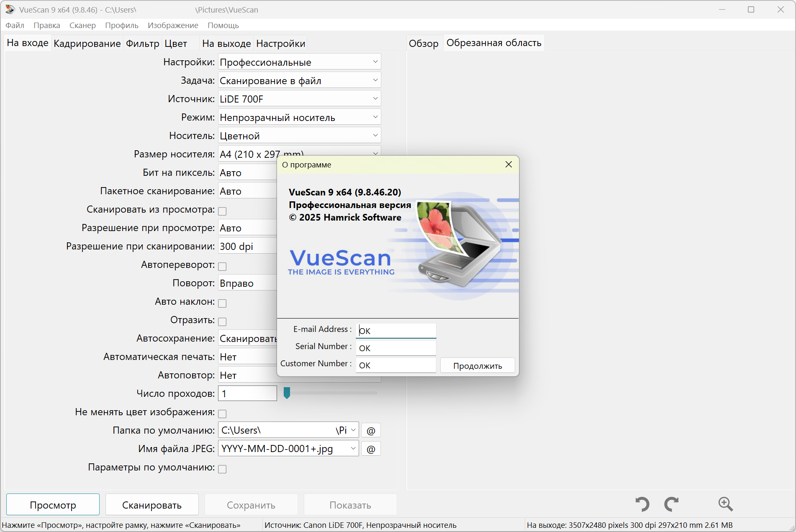Click the VueScan app icon in title bar
Image resolution: width=796 pixels, height=532 pixels.
coord(10,9)
